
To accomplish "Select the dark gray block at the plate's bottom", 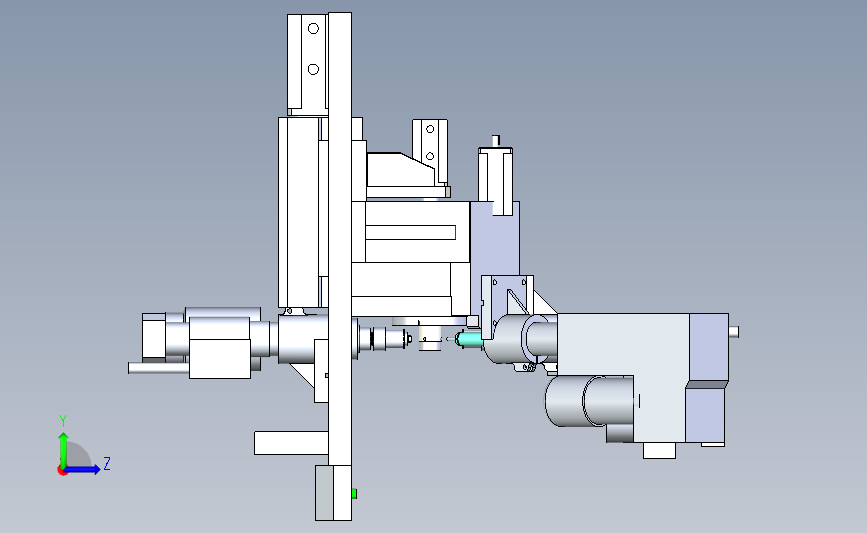I will click(324, 493).
